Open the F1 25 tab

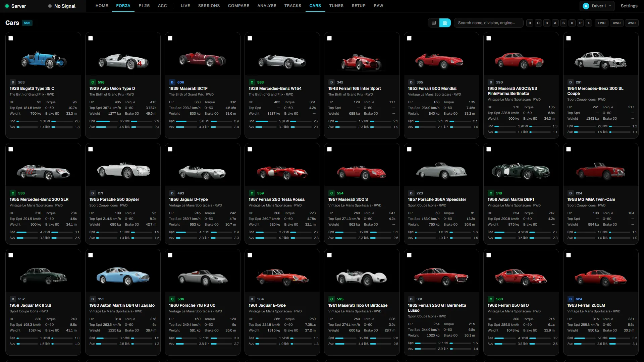point(144,6)
